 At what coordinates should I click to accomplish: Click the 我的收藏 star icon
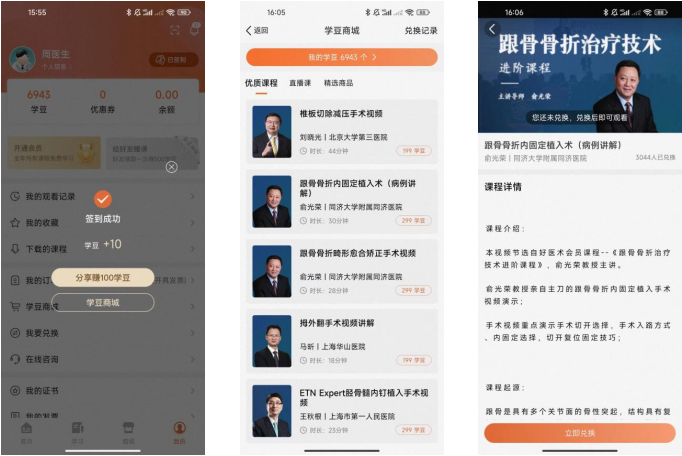point(15,223)
